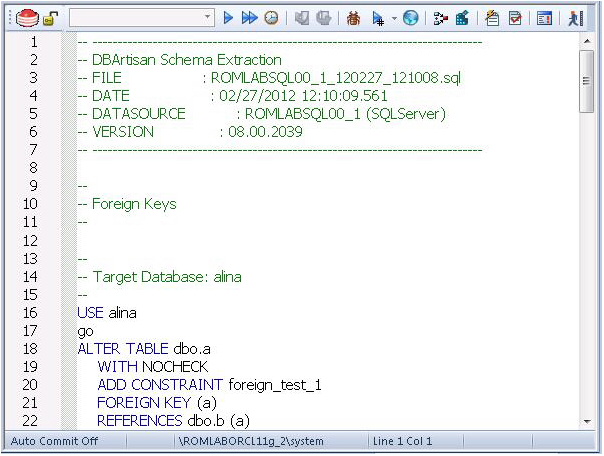This screenshot has width=604, height=456.
Task: Click the 'FOREIGN KEY (a)' line
Action: (157, 403)
